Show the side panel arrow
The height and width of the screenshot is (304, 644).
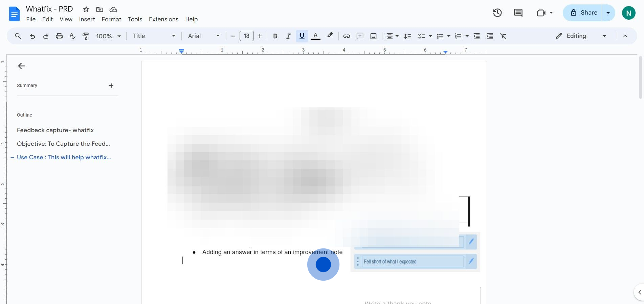point(639,292)
